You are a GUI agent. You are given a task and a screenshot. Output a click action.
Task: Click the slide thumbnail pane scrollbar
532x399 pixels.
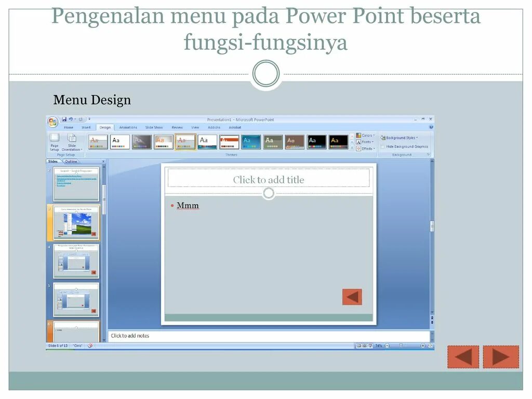(x=104, y=200)
